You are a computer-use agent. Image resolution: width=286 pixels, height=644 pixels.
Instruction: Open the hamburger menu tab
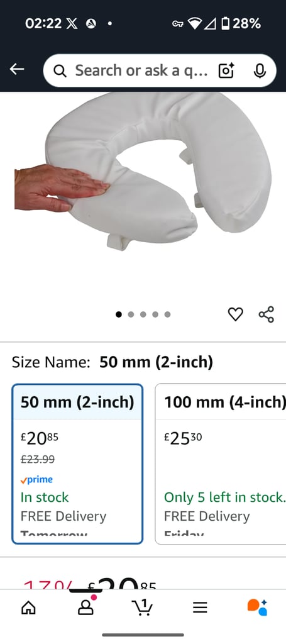200,608
